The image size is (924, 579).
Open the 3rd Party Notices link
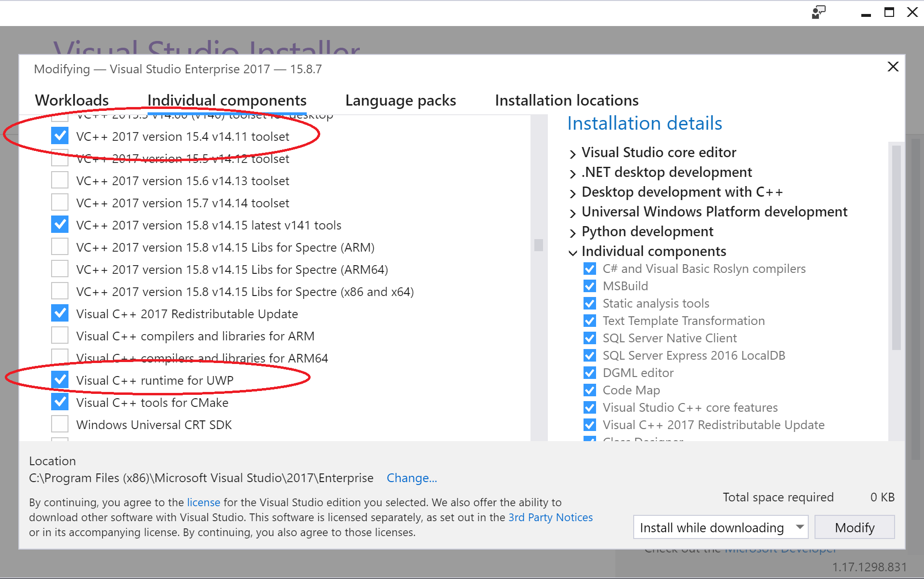tap(551, 517)
